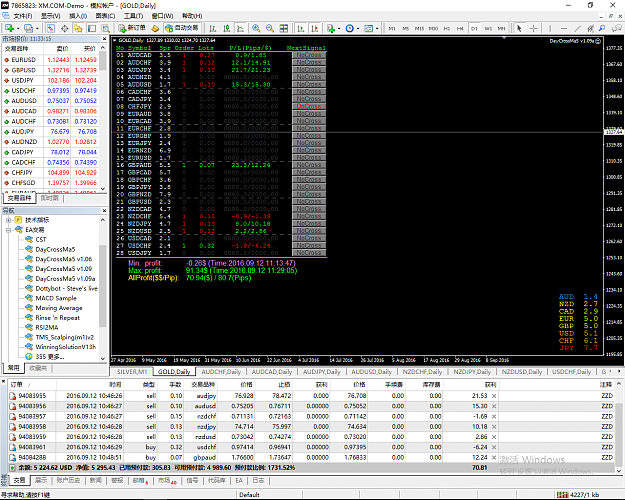625x500 pixels.
Task: Enable chart auto scroll icon
Action: (x=301, y=28)
